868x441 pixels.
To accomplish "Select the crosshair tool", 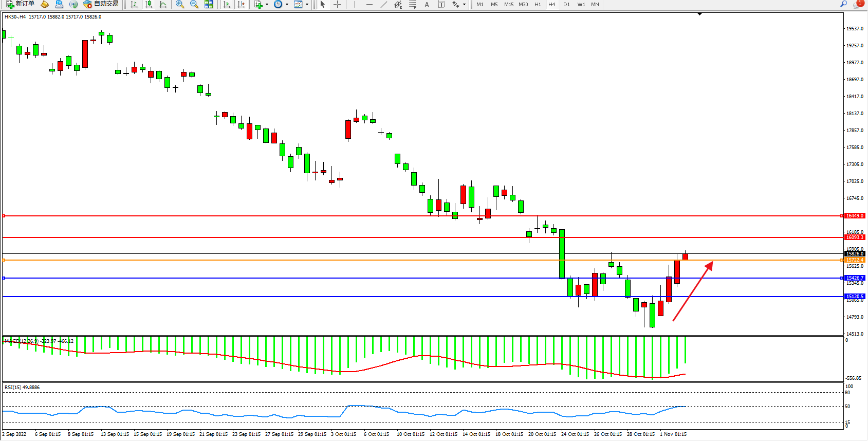I will [x=337, y=4].
